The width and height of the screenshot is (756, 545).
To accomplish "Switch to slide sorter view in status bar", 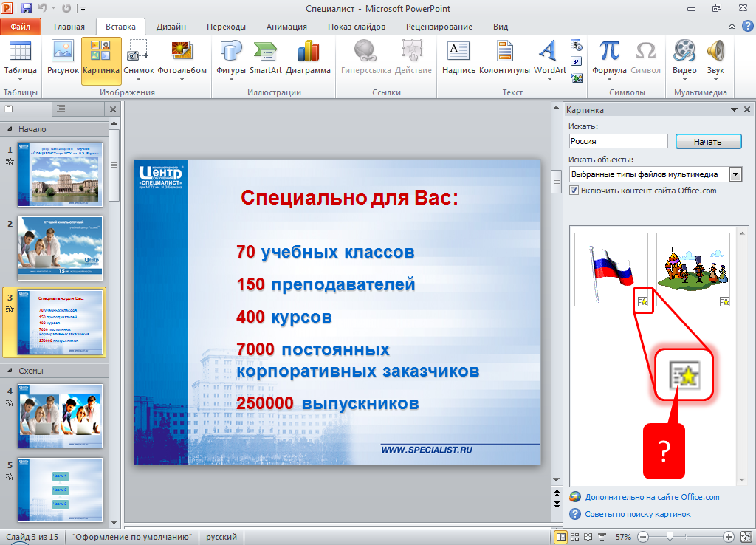I will (x=575, y=537).
